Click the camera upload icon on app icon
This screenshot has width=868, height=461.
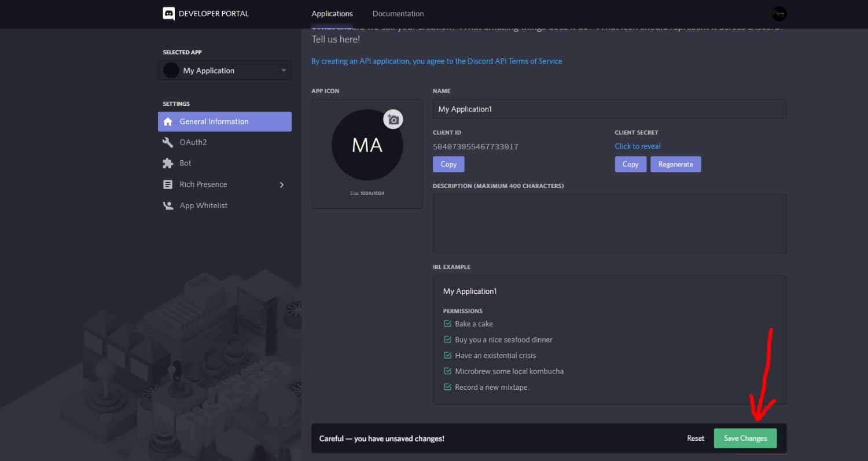393,119
